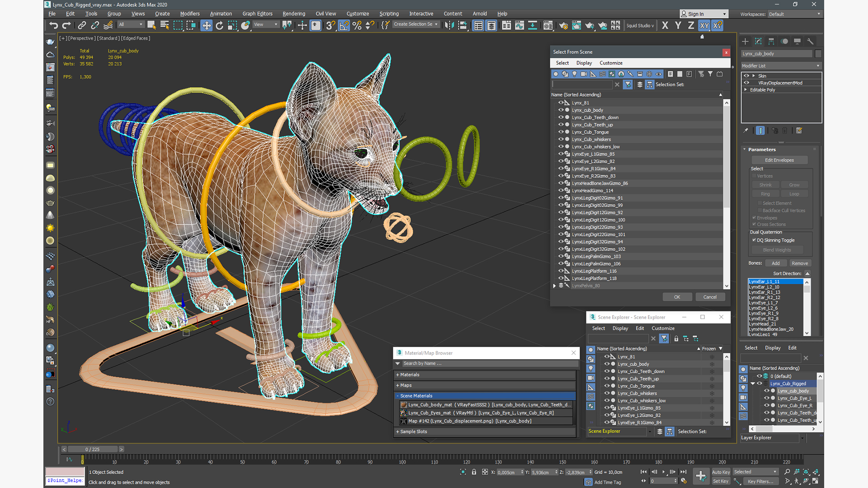
Task: Open the Utilities command panel wrench
Action: pyautogui.click(x=810, y=41)
